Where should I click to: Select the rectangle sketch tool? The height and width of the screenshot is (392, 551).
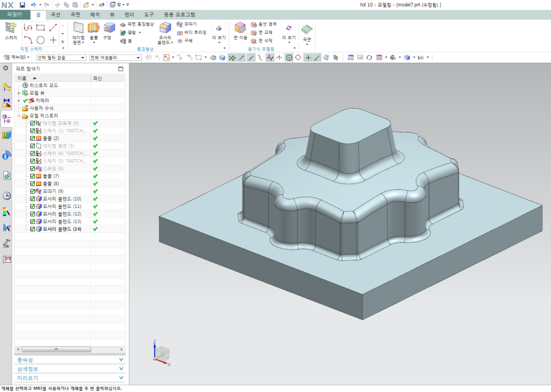tap(40, 27)
